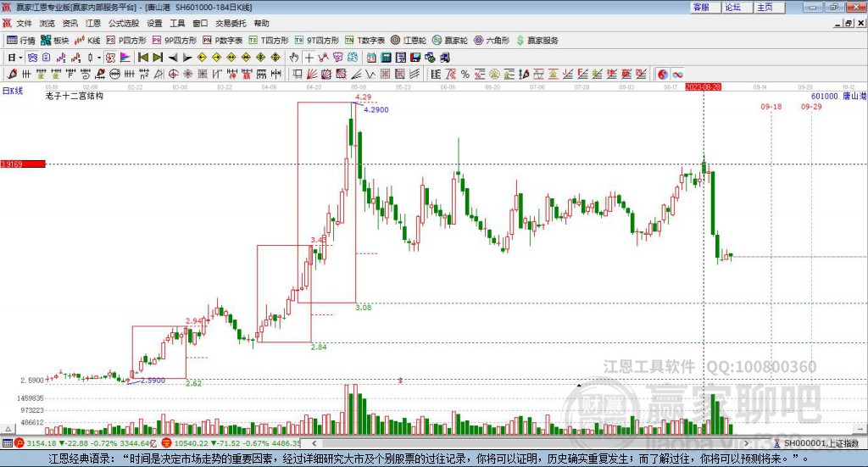Click the red 2023-08-28 date marker
Screen dimensions: 868x467
pos(703,86)
